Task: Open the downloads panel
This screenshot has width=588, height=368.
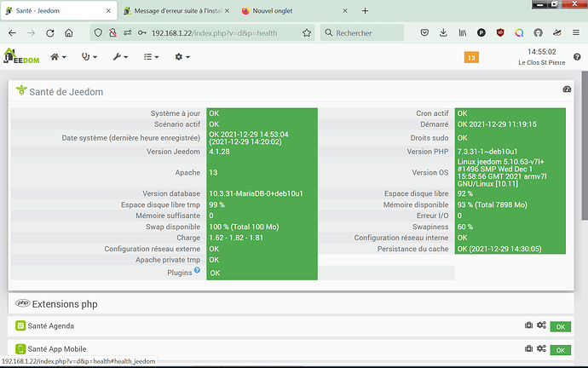Action: point(443,33)
